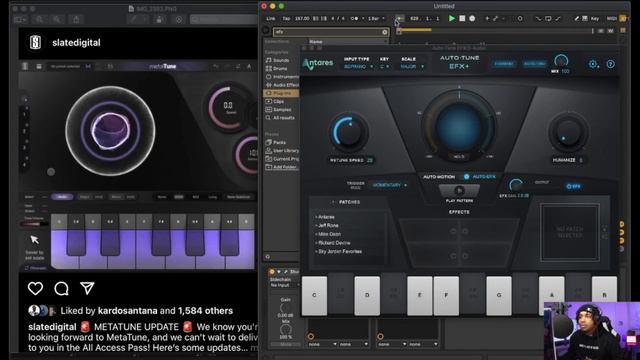This screenshot has height=360, width=640.
Task: Toggle the metronome in Ableton transport
Action: pyautogui.click(x=354, y=18)
